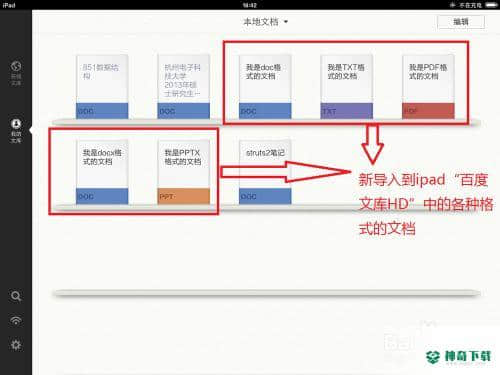Open the 我是docx格式的文档 document

tap(102, 172)
